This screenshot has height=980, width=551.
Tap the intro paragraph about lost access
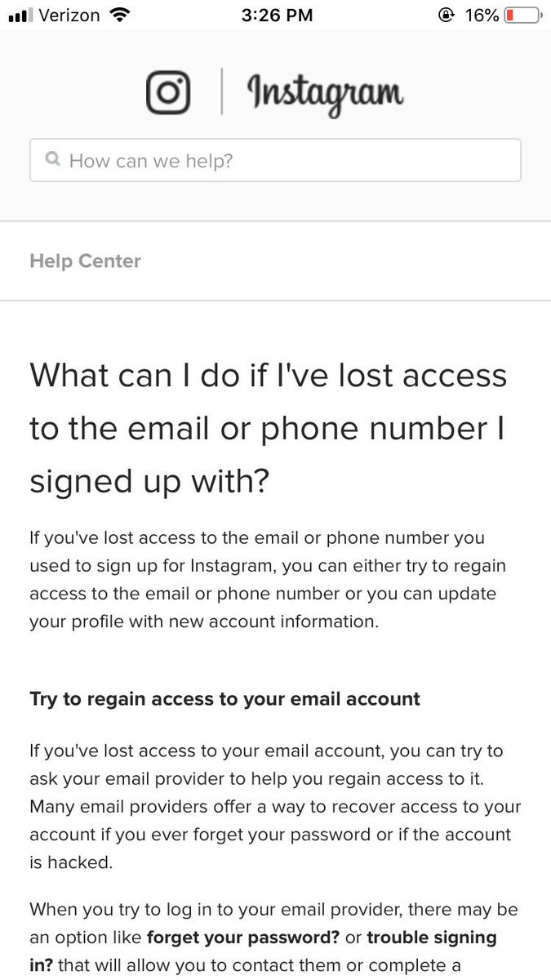coord(268,580)
